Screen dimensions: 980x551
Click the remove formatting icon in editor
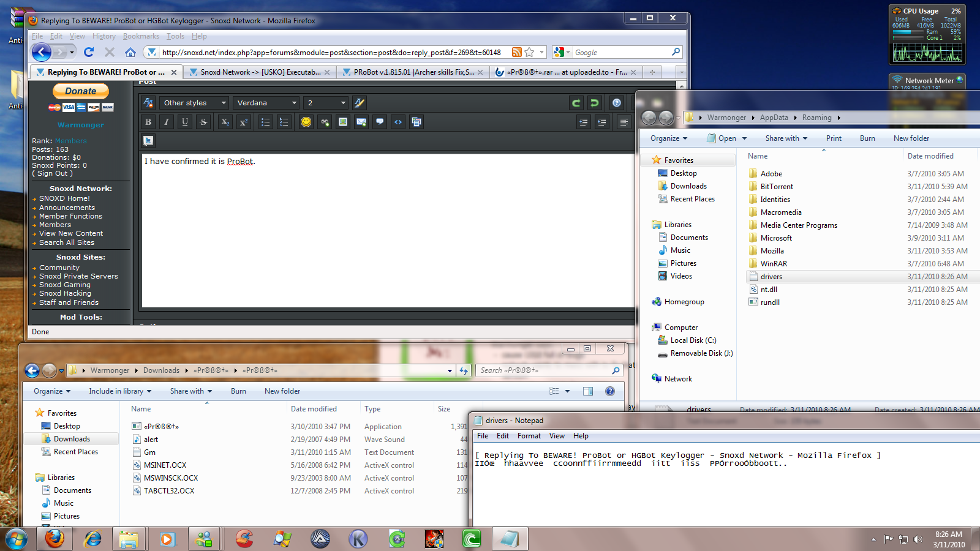pyautogui.click(x=148, y=103)
